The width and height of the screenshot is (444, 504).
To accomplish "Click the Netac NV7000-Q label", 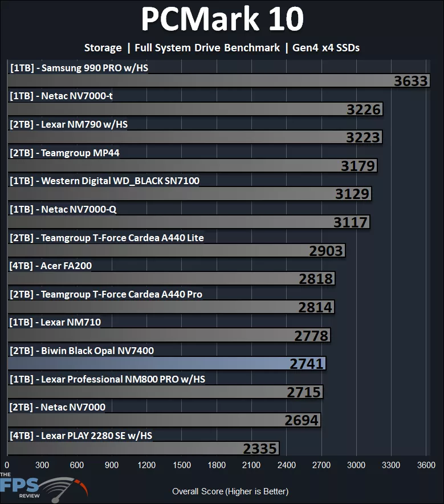I will [x=63, y=209].
